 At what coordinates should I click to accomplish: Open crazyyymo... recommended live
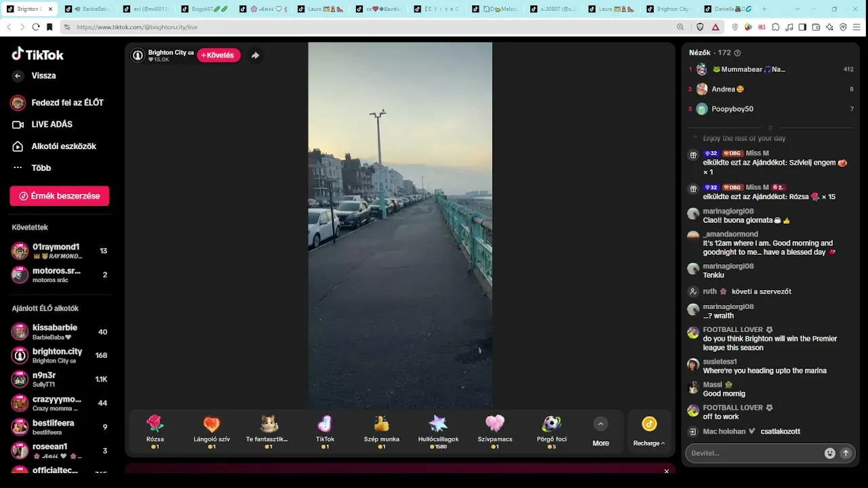click(60, 403)
